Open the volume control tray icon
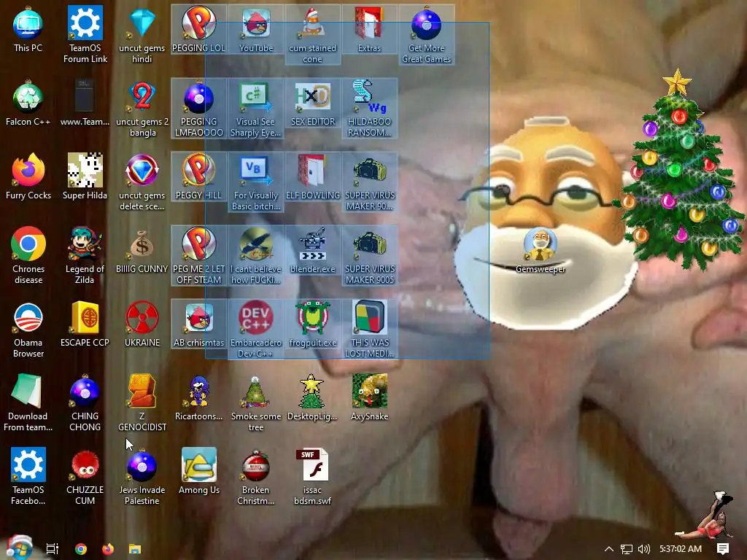 coord(643,549)
